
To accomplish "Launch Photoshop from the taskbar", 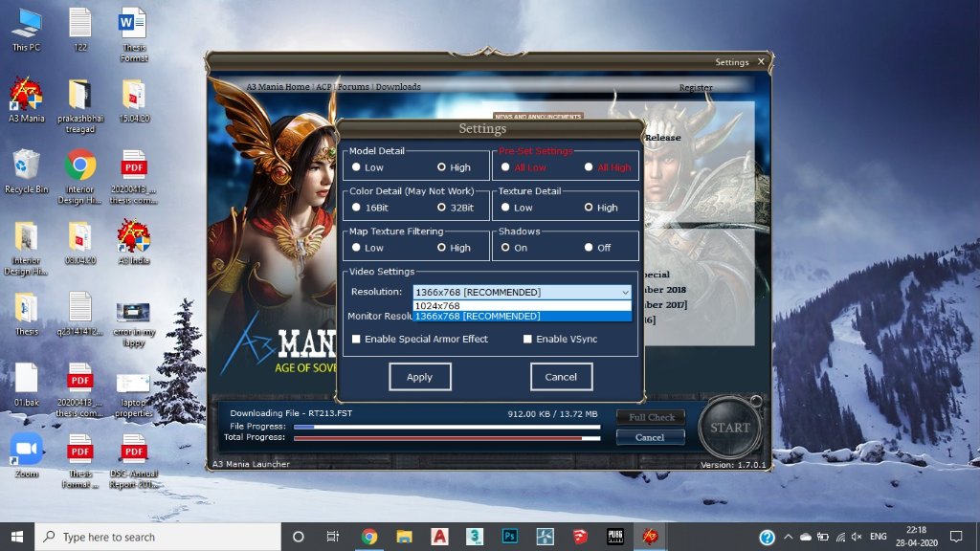I will pos(509,537).
